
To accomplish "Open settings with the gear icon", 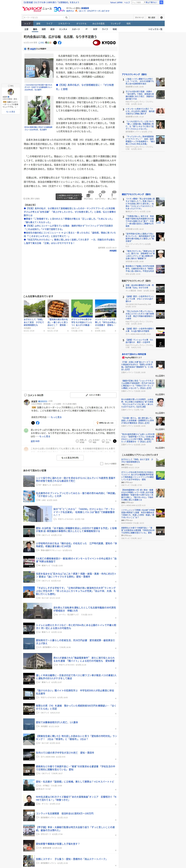I will coord(161,18).
